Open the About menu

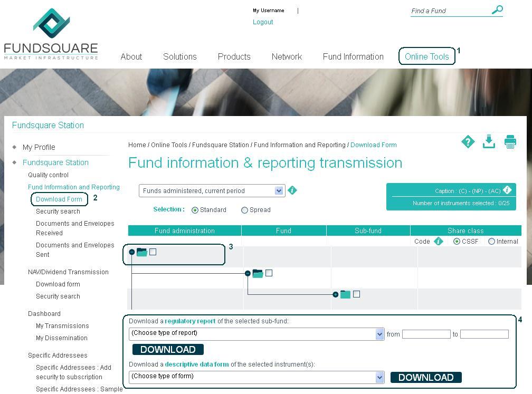coord(131,56)
